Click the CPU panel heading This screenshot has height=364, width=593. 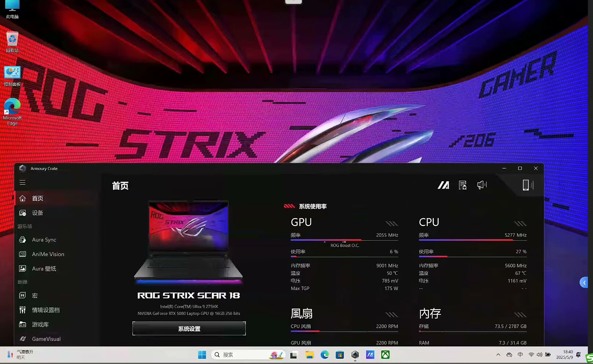pos(429,222)
